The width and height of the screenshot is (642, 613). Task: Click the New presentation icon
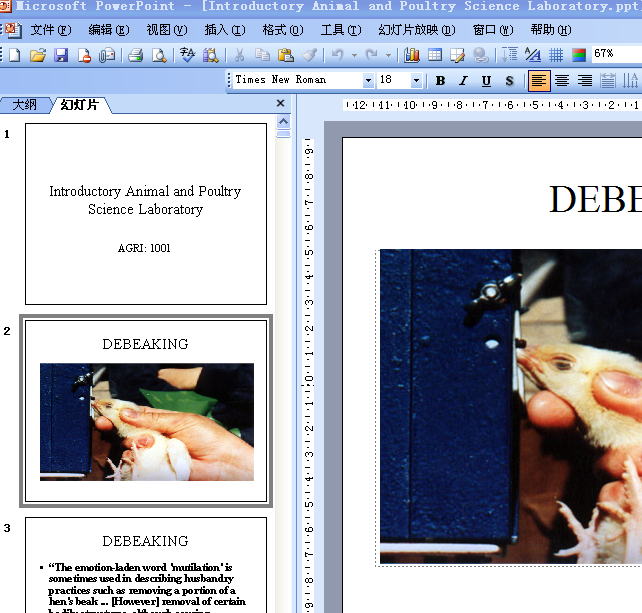click(14, 55)
